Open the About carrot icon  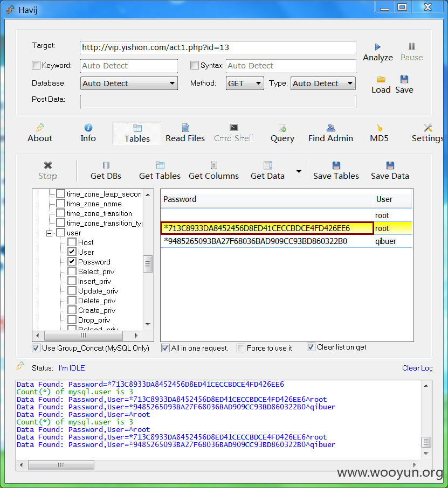click(x=40, y=128)
